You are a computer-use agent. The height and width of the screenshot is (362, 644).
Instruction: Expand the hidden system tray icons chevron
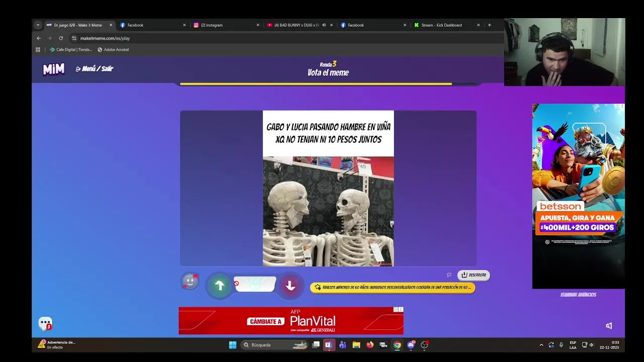[x=541, y=345]
